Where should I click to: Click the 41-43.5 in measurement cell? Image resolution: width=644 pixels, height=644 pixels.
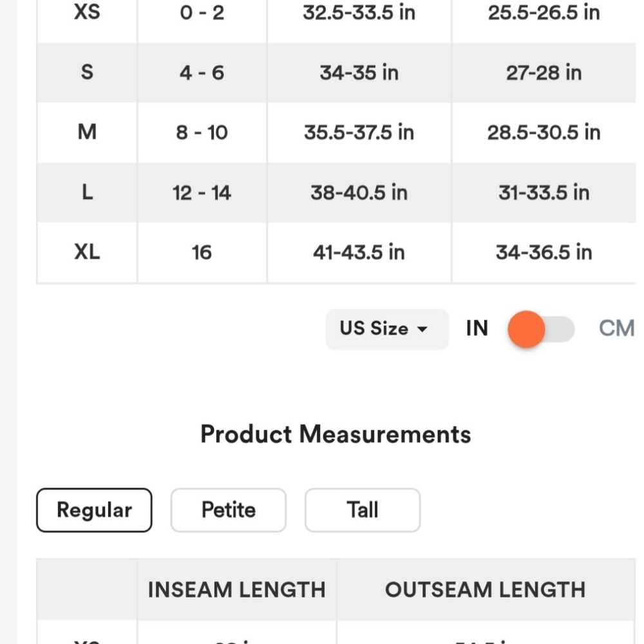click(x=359, y=252)
